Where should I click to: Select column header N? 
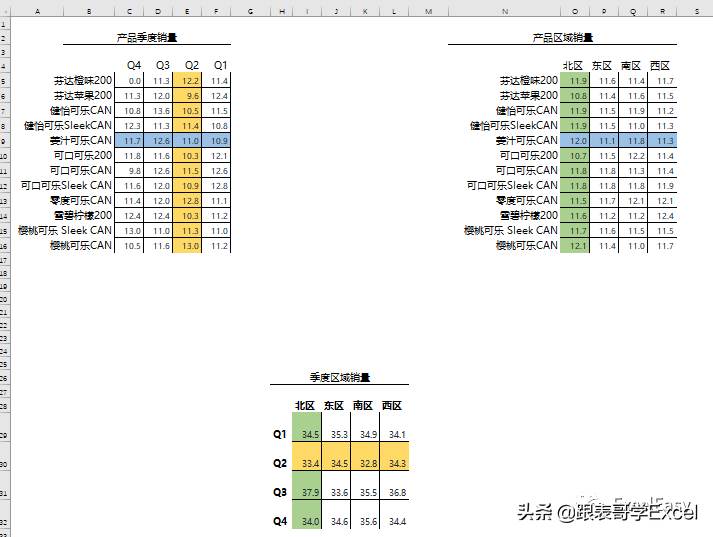coord(504,11)
